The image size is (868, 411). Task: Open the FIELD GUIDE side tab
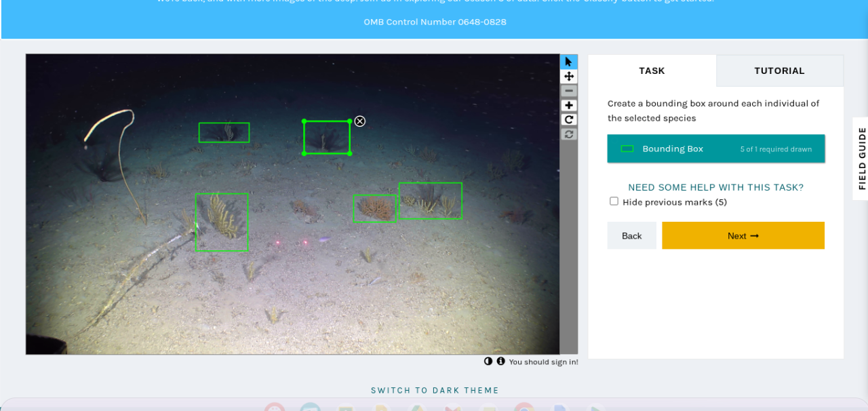coord(862,158)
